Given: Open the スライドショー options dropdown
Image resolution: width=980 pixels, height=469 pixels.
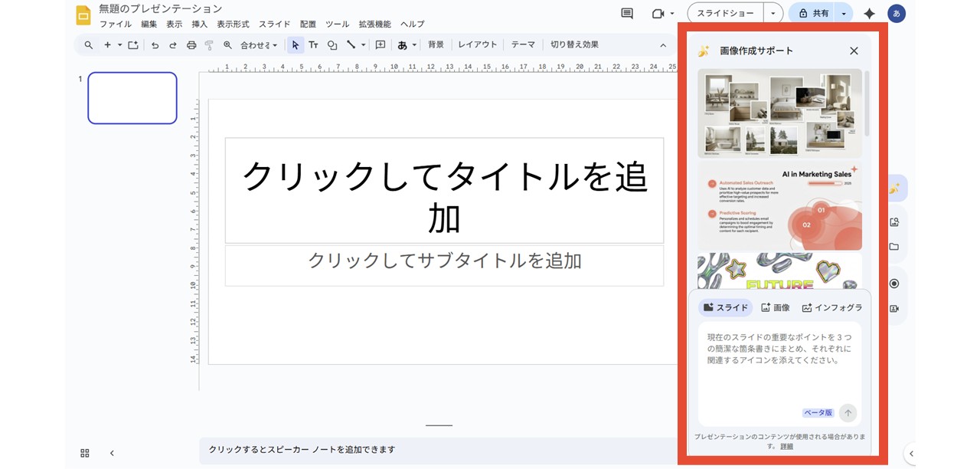Looking at the screenshot, I should (773, 13).
